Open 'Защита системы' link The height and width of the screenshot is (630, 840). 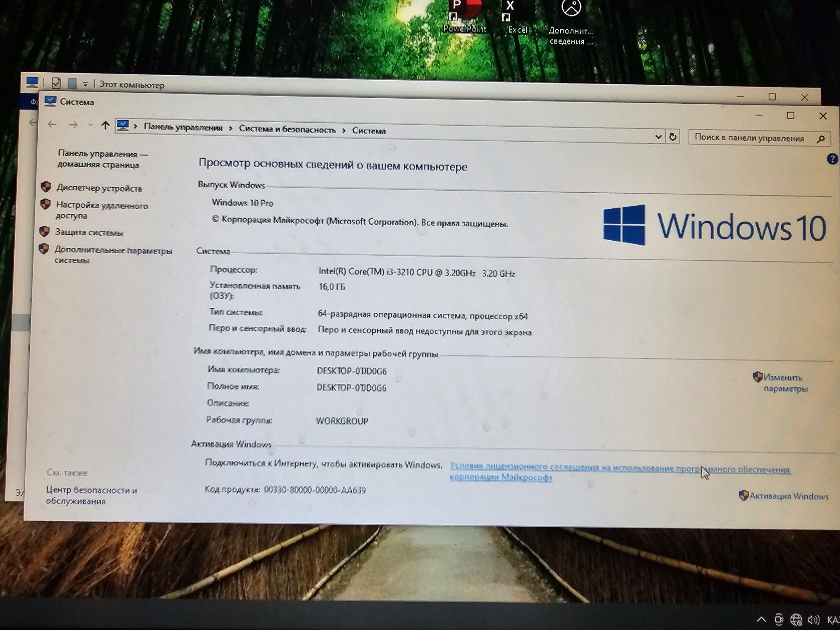89,232
